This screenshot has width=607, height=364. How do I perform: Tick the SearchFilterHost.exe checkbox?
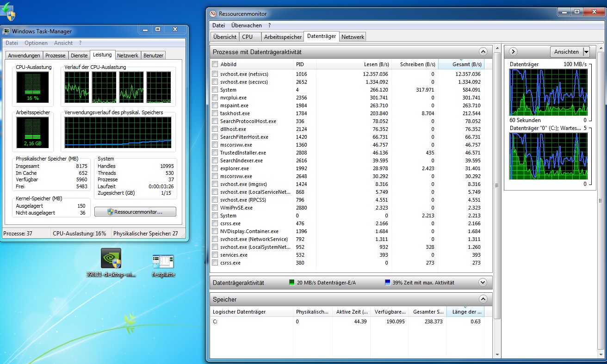click(215, 137)
